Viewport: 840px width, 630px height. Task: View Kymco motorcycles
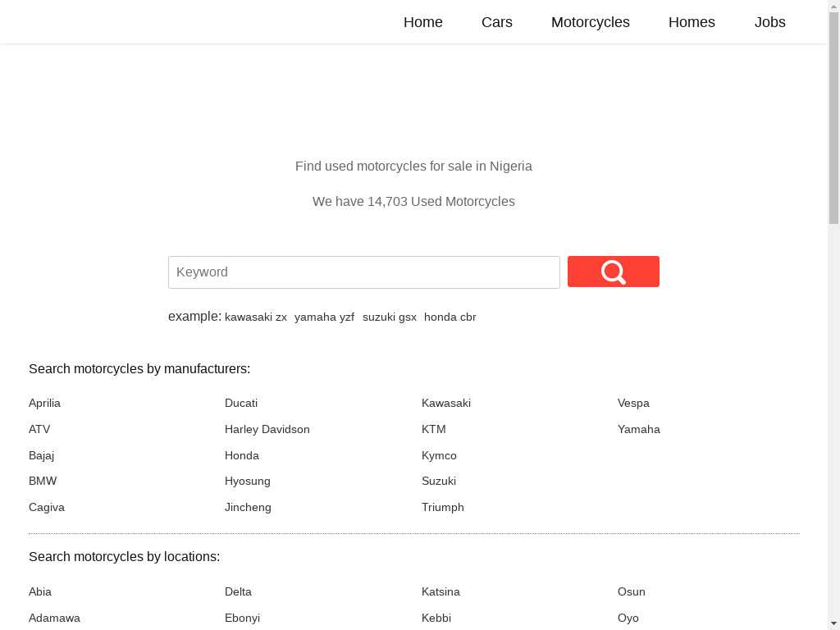439,455
